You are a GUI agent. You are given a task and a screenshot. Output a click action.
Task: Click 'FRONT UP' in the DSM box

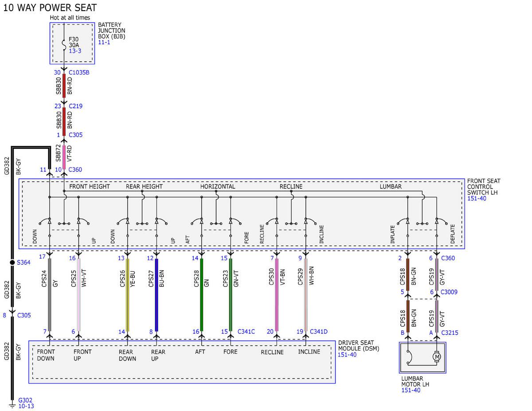click(82, 355)
